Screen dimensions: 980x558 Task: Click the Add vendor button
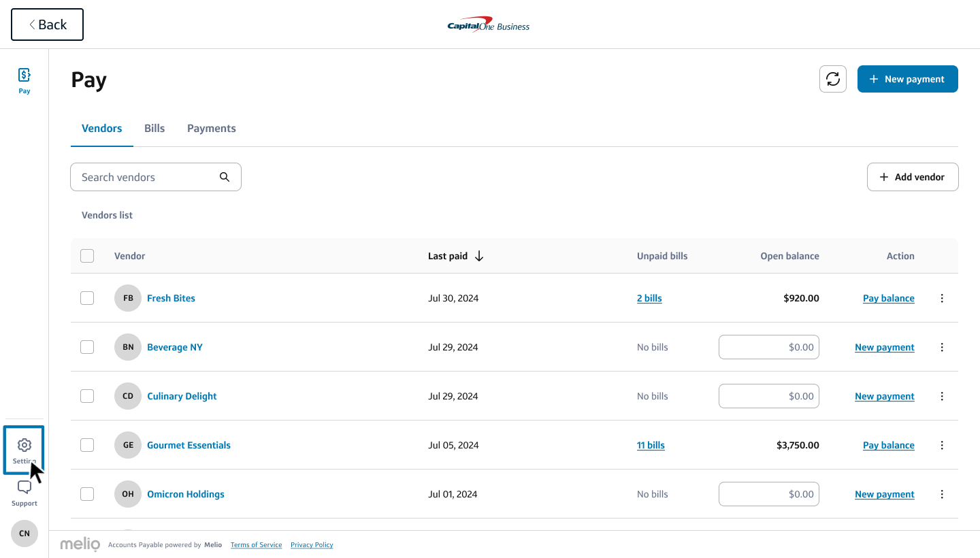click(x=913, y=177)
